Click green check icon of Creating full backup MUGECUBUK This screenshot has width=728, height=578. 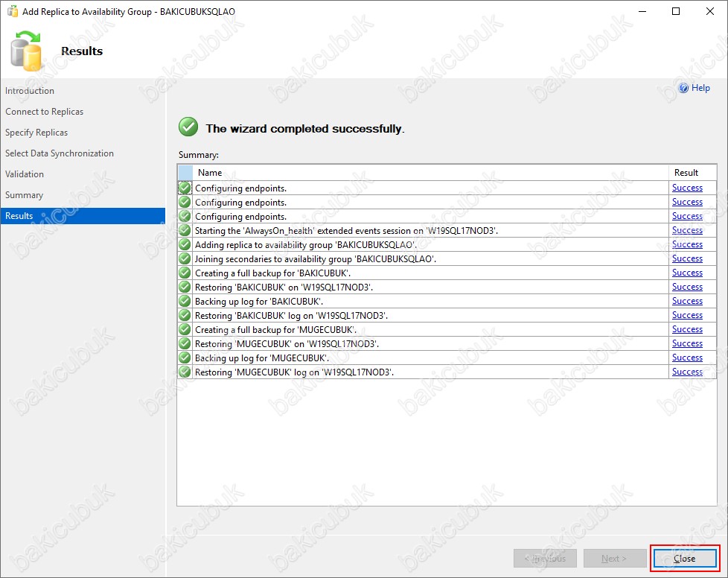pos(185,329)
